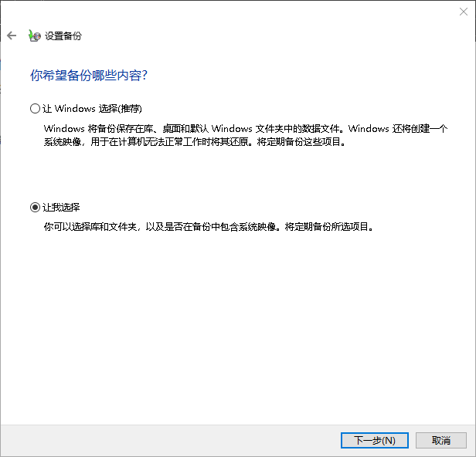Click the heading 你希望备份哪些内容?
Viewport: 476px width, 457px height.
pyautogui.click(x=89, y=75)
